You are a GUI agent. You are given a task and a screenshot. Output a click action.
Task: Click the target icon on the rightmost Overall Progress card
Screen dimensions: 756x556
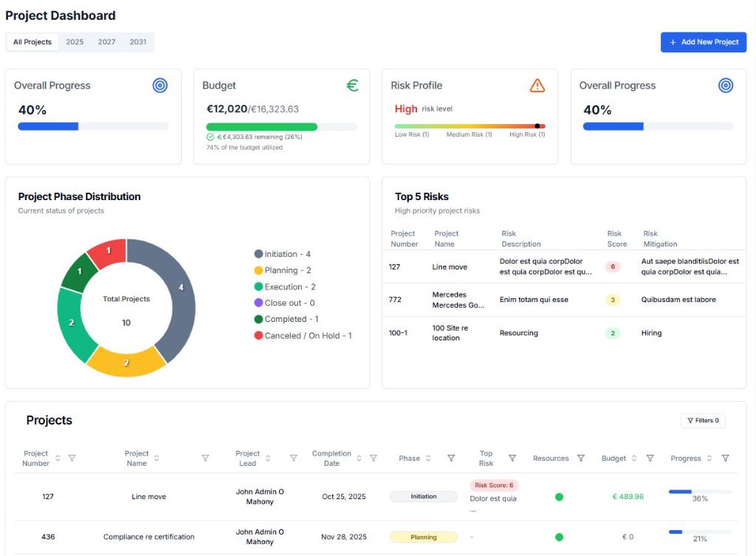point(726,85)
